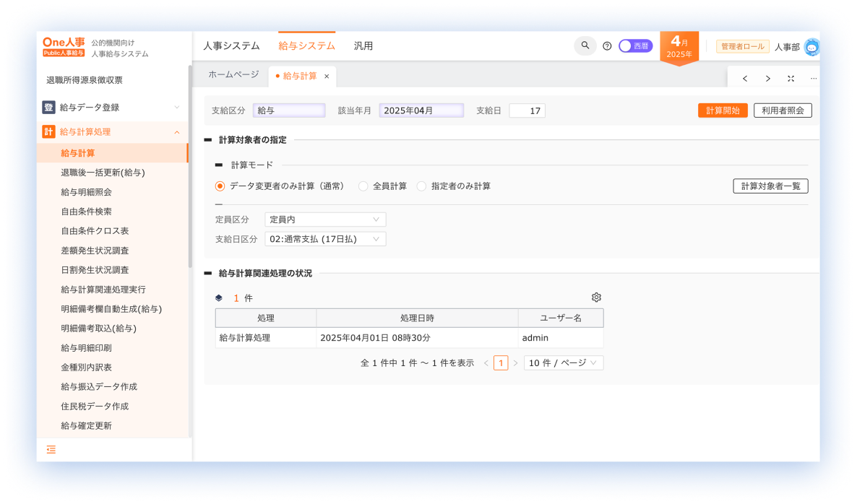This screenshot has height=504, width=857.
Task: Select the 給与計算 page tab
Action: click(299, 76)
